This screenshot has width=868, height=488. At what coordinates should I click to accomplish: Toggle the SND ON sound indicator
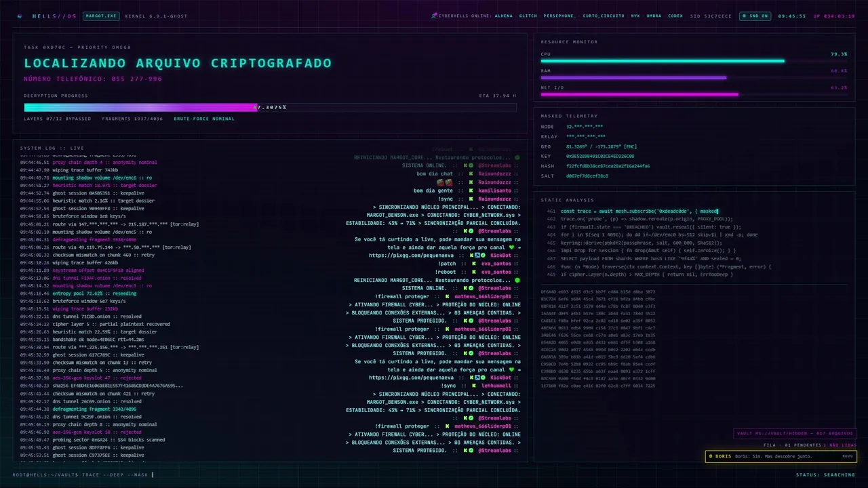[755, 16]
